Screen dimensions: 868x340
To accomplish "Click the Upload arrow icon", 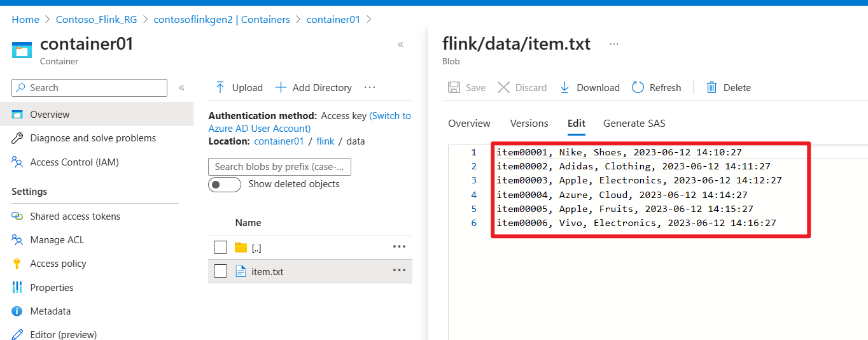I will [220, 88].
